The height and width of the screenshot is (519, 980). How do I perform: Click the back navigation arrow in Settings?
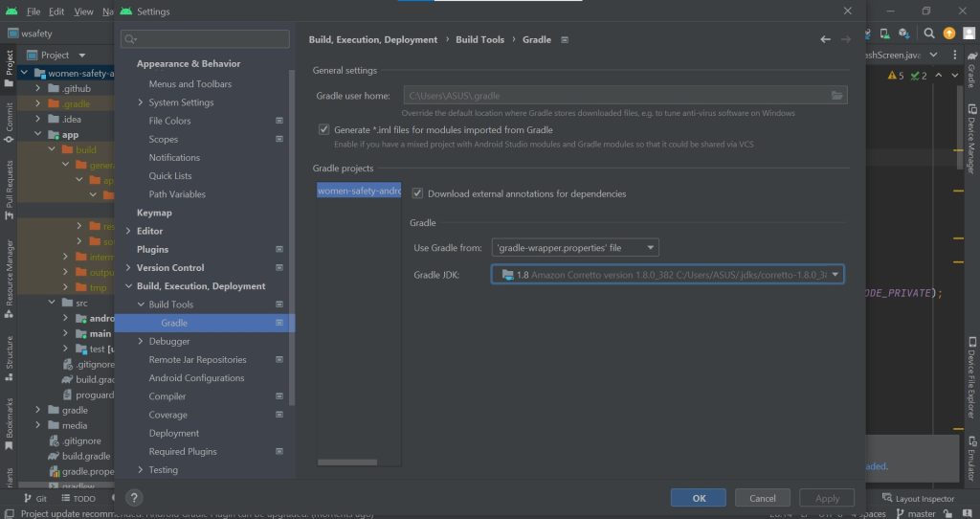(x=825, y=39)
